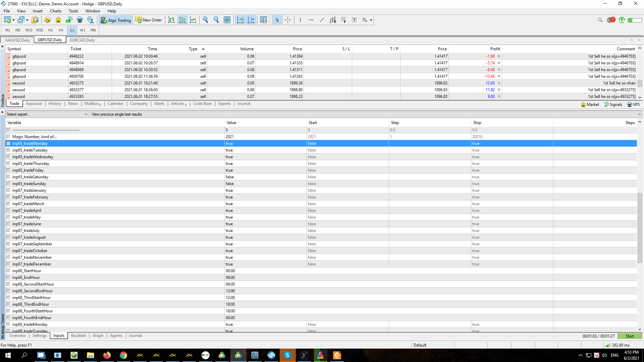Open the Insert menu
The image size is (644, 362).
[38, 11]
